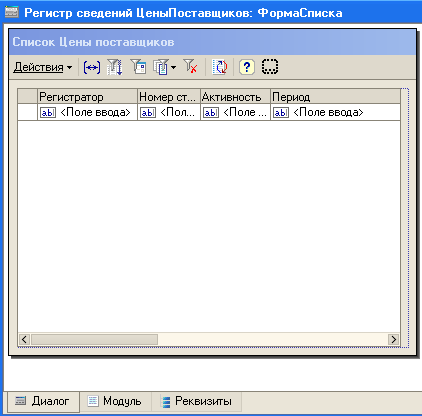Click the filter and sorting icon
The width and height of the screenshot is (422, 416).
(115, 67)
